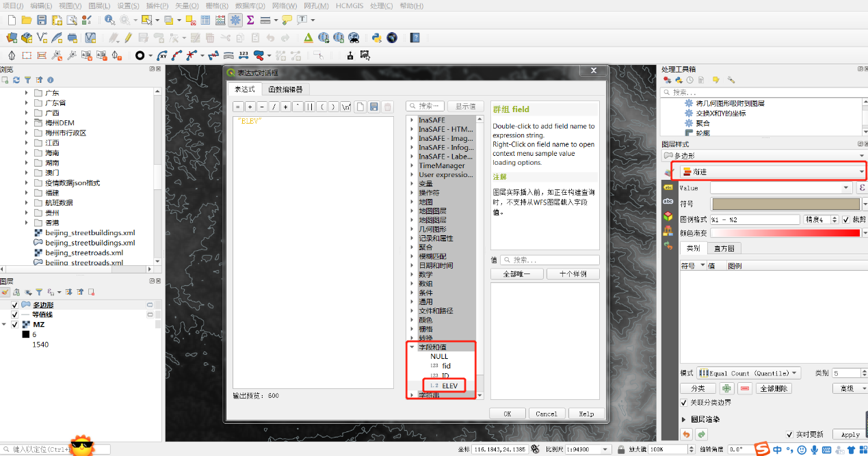This screenshot has width=868, height=456.
Task: Click the expression epsilon button beside Value
Action: tap(862, 187)
